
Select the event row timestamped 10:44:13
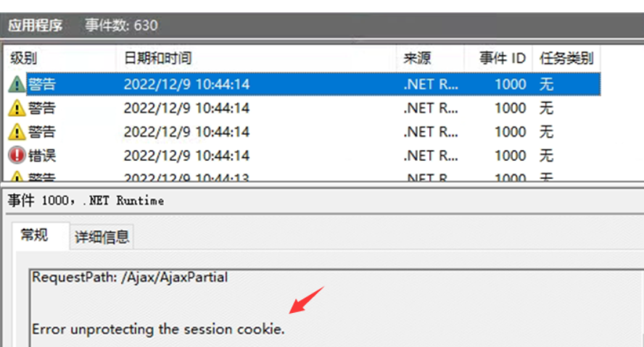click(186, 177)
